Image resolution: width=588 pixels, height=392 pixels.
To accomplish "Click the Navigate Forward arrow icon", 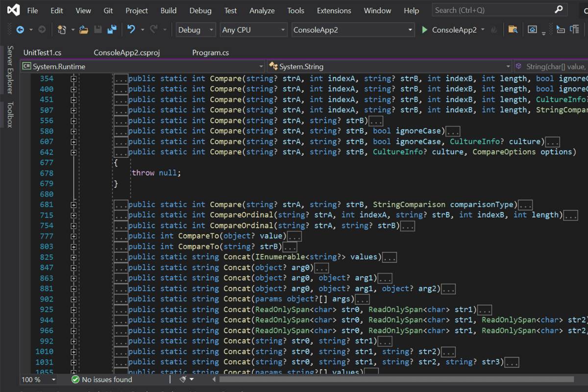I will 42,30.
